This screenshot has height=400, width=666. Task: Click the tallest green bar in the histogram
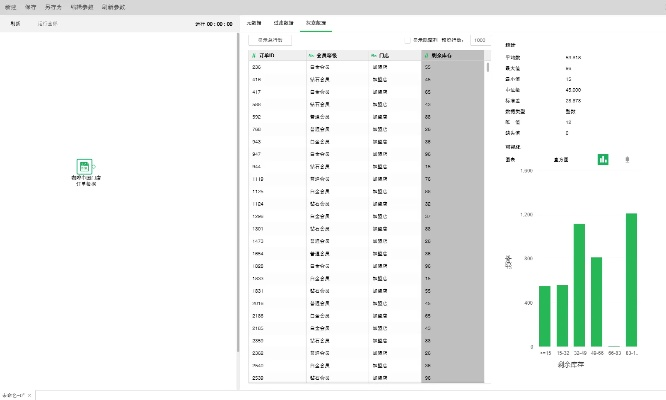[631, 279]
